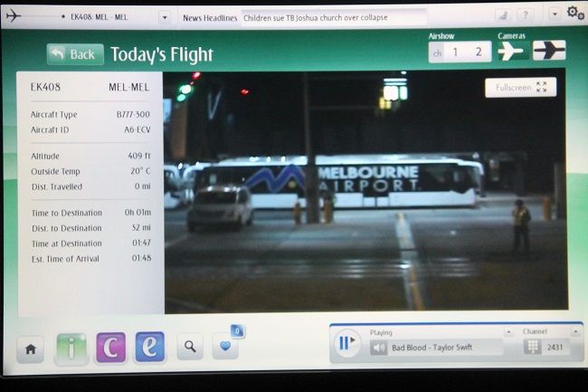This screenshot has height=392, width=588.
Task: Click the Time to Destination 0h 01m
Action: click(x=138, y=213)
